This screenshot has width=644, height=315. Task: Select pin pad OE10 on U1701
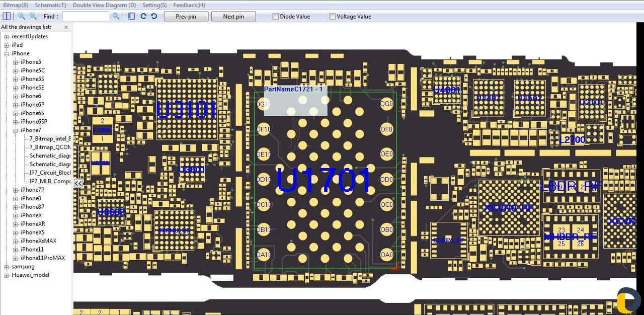point(264,154)
